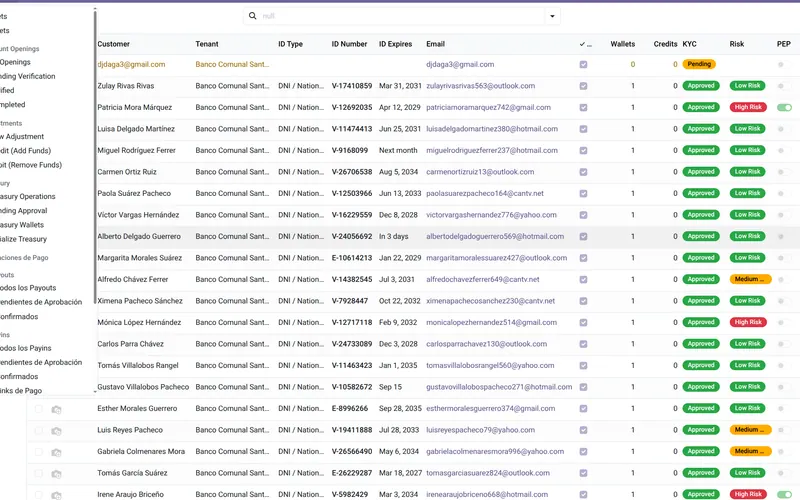The width and height of the screenshot is (800, 500).
Task: Click the ID number V-24056692
Action: pos(352,236)
